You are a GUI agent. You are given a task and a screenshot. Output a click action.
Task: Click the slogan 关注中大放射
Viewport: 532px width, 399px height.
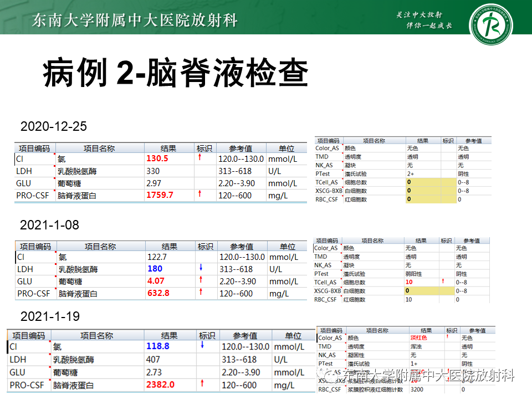[419, 14]
